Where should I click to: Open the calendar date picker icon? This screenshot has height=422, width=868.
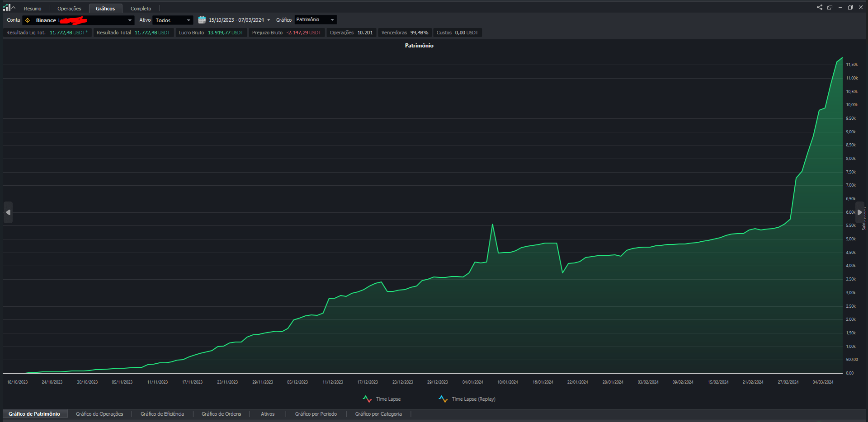point(202,20)
